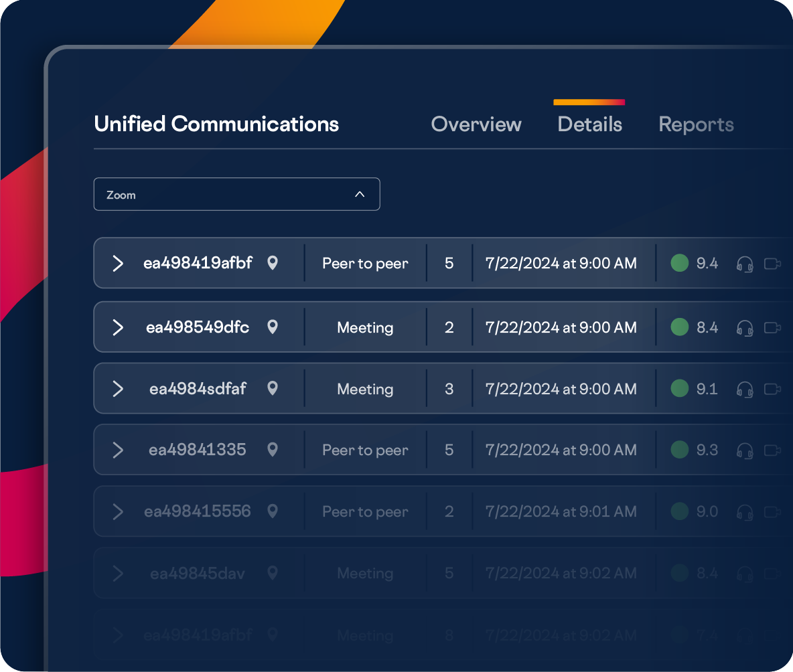The height and width of the screenshot is (672, 793).
Task: Click the green quality indicator beside 8.4
Action: (679, 327)
